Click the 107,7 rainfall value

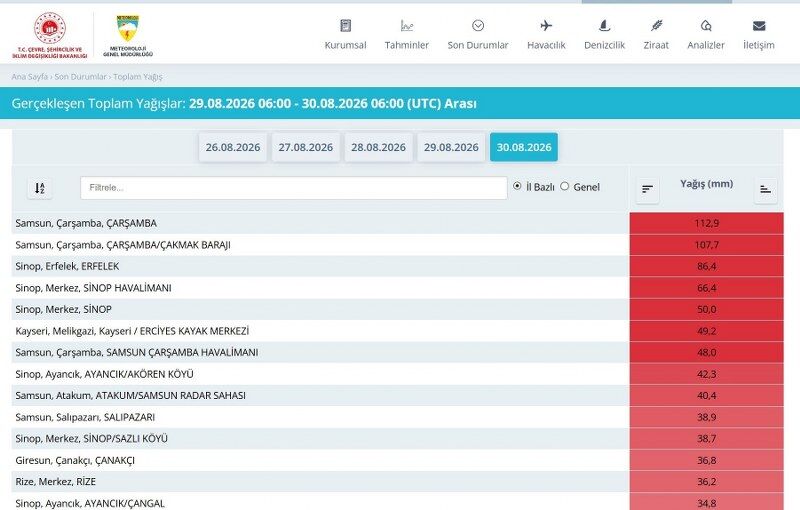[x=707, y=245]
